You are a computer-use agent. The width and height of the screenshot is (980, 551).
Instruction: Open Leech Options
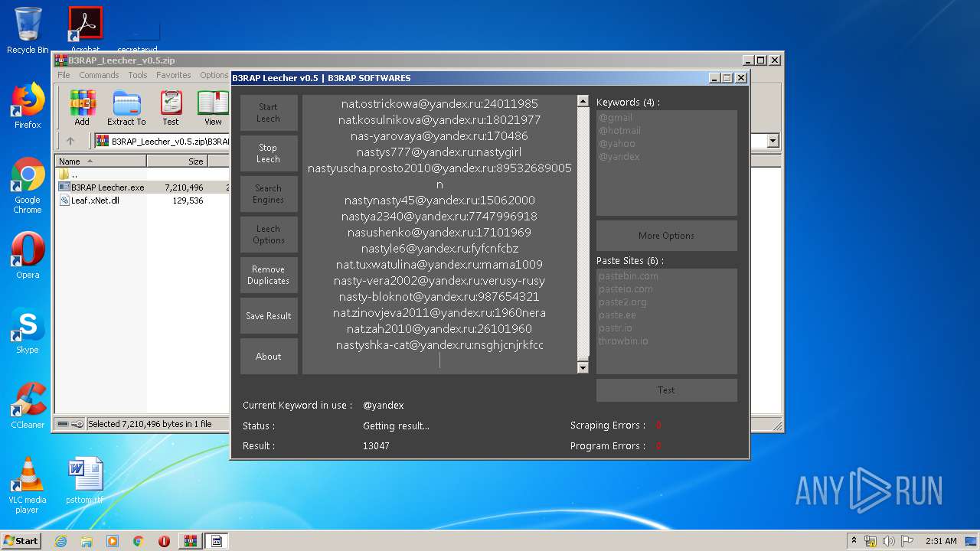(x=268, y=234)
